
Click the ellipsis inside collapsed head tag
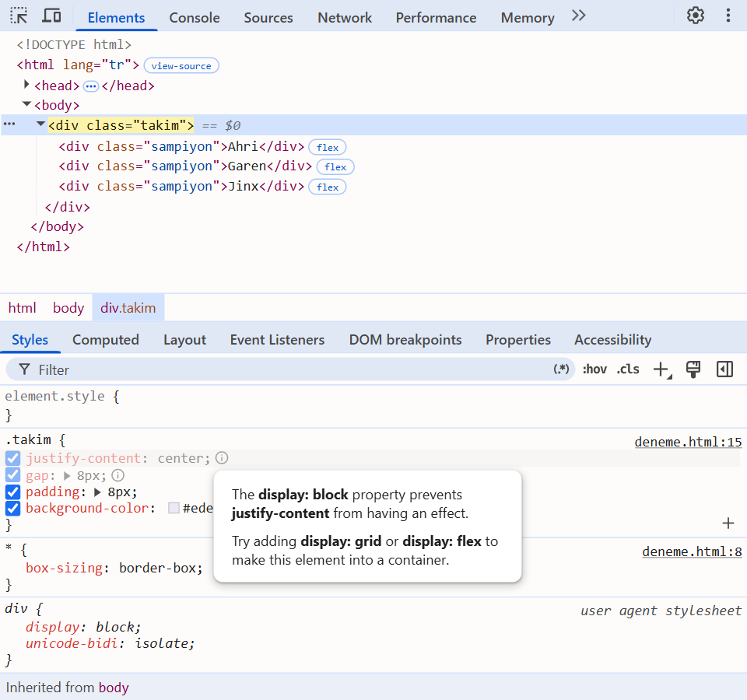tap(90, 86)
